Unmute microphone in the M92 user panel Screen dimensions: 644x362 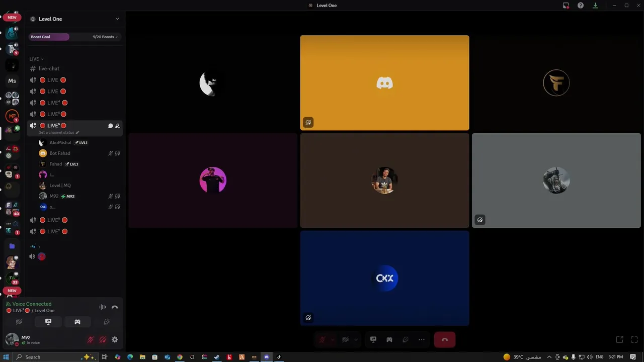[91, 340]
